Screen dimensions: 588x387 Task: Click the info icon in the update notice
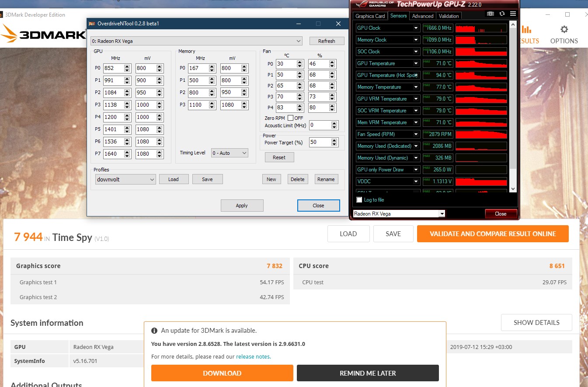point(154,331)
